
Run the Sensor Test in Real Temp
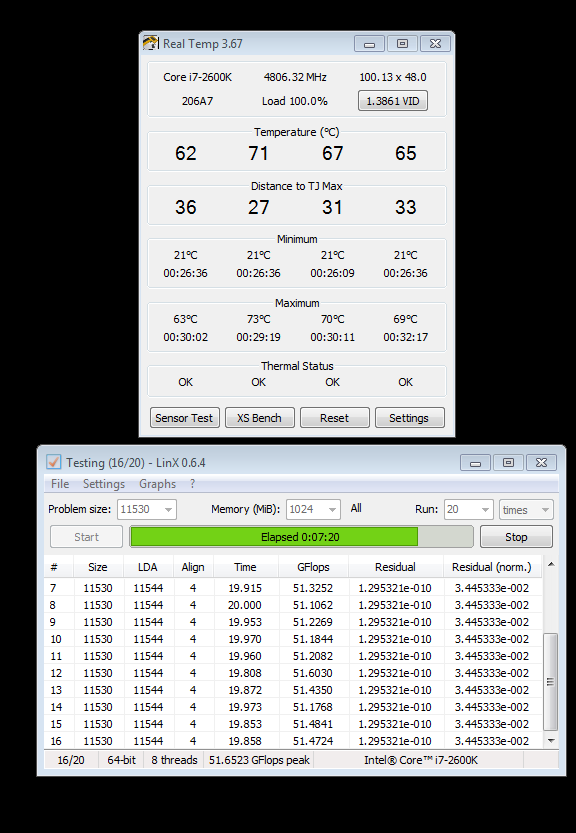click(184, 418)
